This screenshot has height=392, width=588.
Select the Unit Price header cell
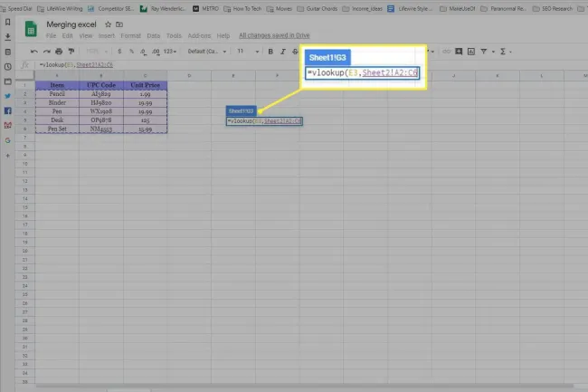(x=145, y=85)
